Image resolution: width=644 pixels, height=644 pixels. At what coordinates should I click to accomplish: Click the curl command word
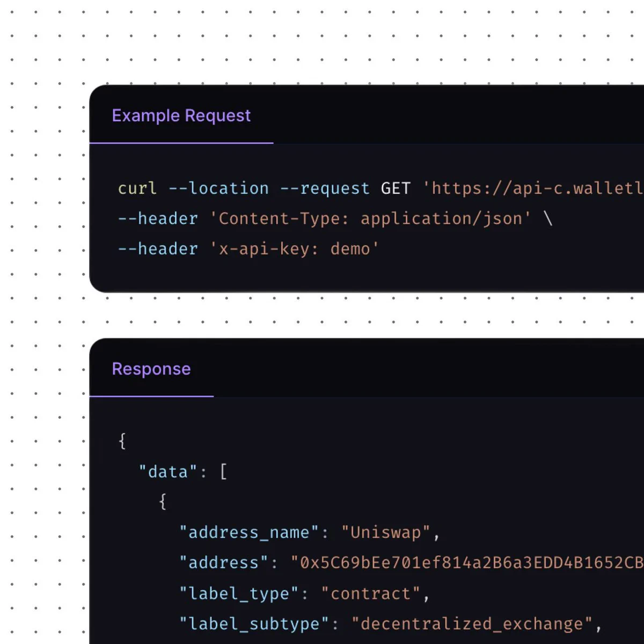tap(137, 188)
